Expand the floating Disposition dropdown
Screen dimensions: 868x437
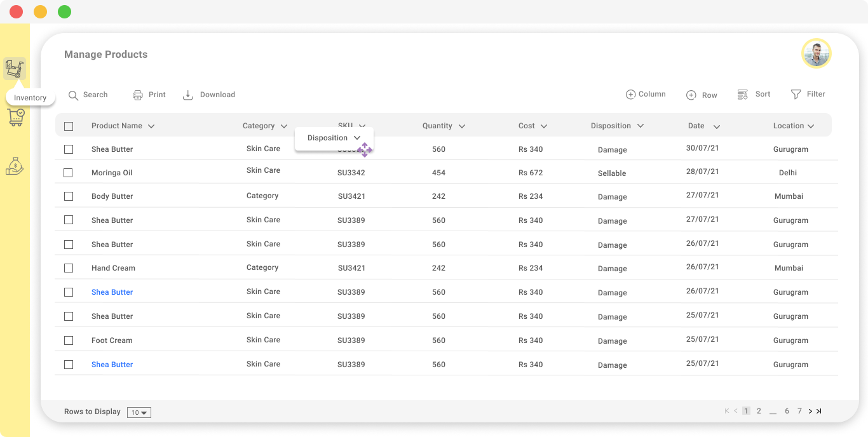(x=357, y=137)
